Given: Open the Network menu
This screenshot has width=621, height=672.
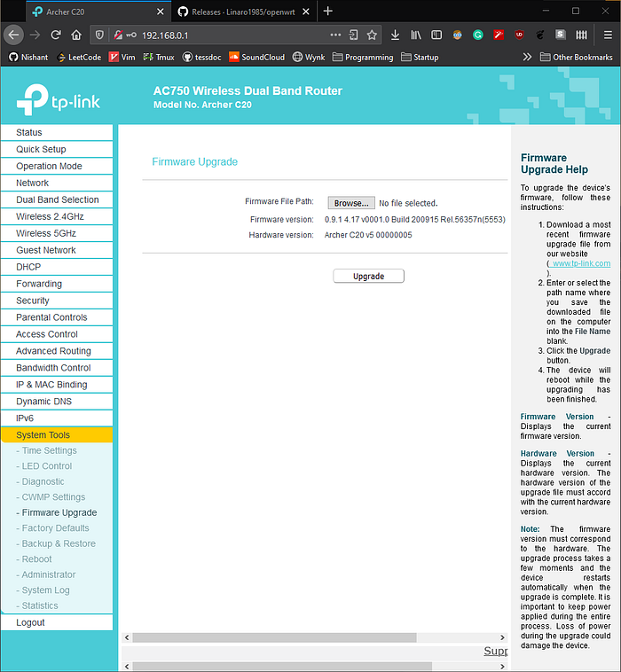Looking at the screenshot, I should [57, 183].
